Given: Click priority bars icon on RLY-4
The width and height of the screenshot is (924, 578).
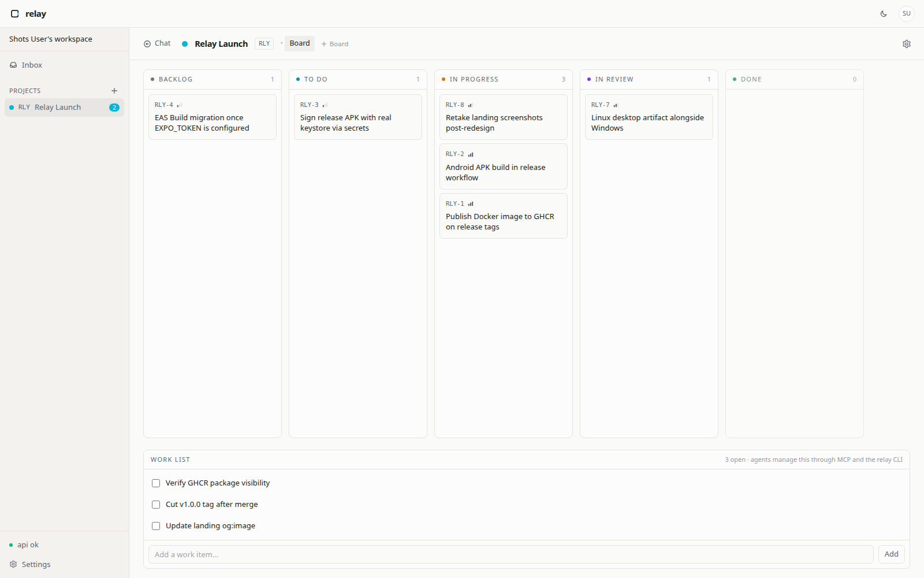Looking at the screenshot, I should tap(180, 105).
